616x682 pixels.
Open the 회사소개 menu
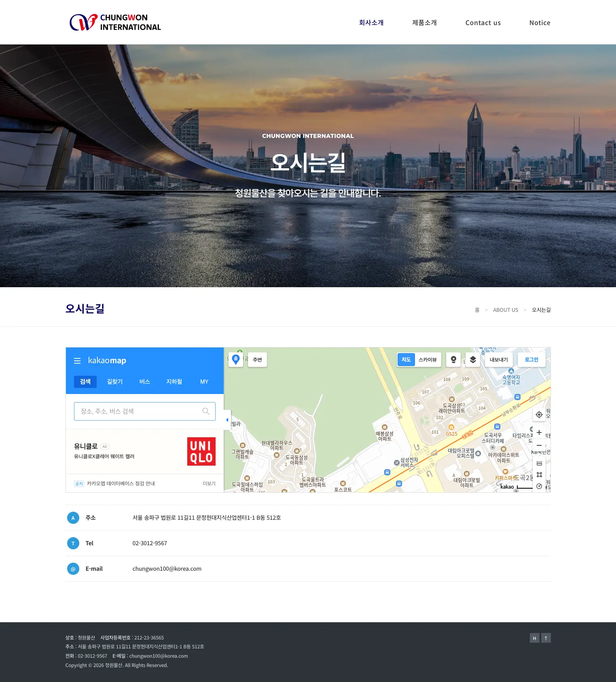pos(371,23)
